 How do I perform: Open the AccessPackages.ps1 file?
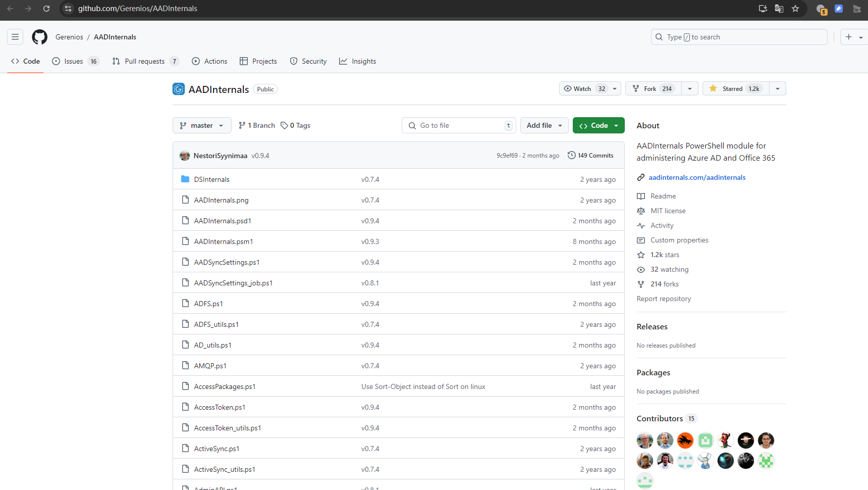225,386
